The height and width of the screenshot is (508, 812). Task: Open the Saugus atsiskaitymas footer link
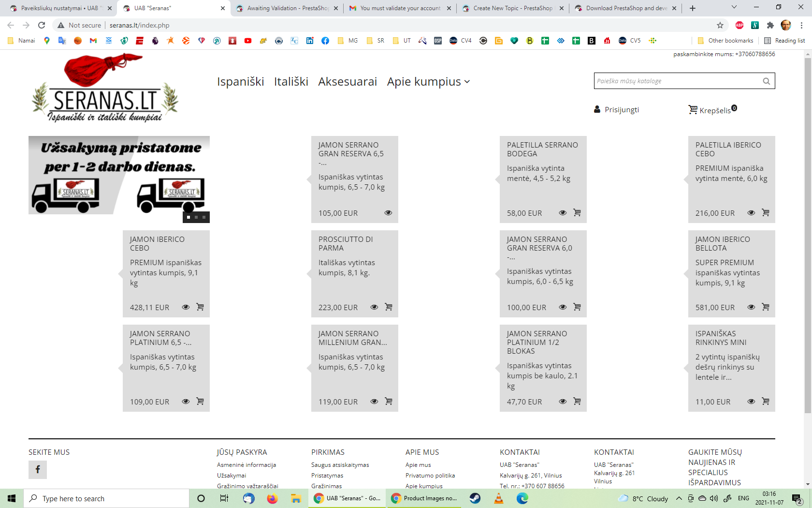coord(340,465)
